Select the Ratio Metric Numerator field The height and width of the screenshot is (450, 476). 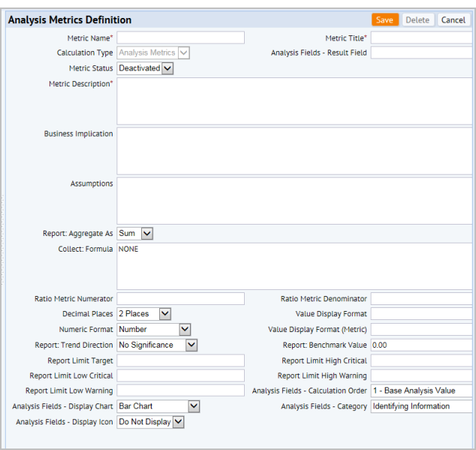click(181, 298)
